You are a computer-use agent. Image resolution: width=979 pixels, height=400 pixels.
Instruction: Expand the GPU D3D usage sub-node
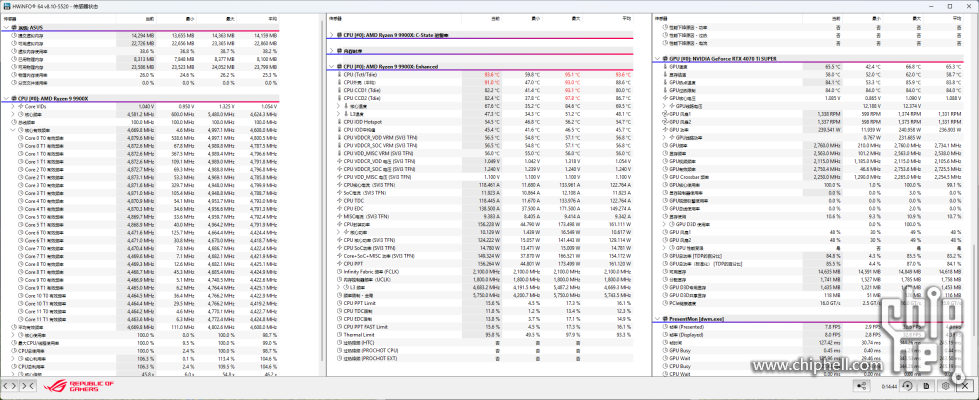click(x=664, y=224)
